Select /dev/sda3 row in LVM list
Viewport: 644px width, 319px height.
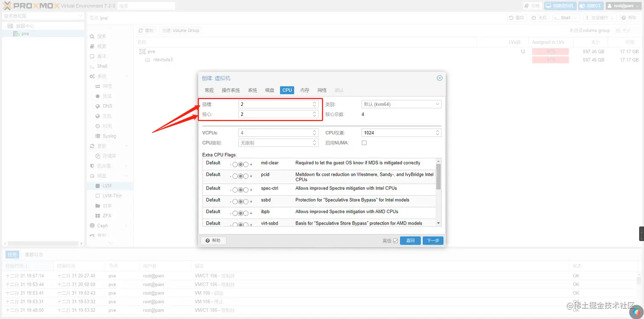[388, 60]
